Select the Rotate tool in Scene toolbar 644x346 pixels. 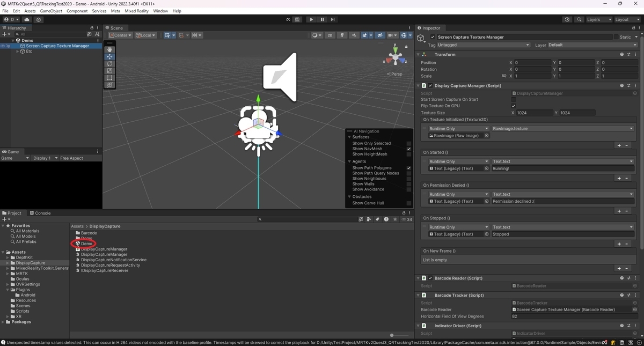pos(110,63)
